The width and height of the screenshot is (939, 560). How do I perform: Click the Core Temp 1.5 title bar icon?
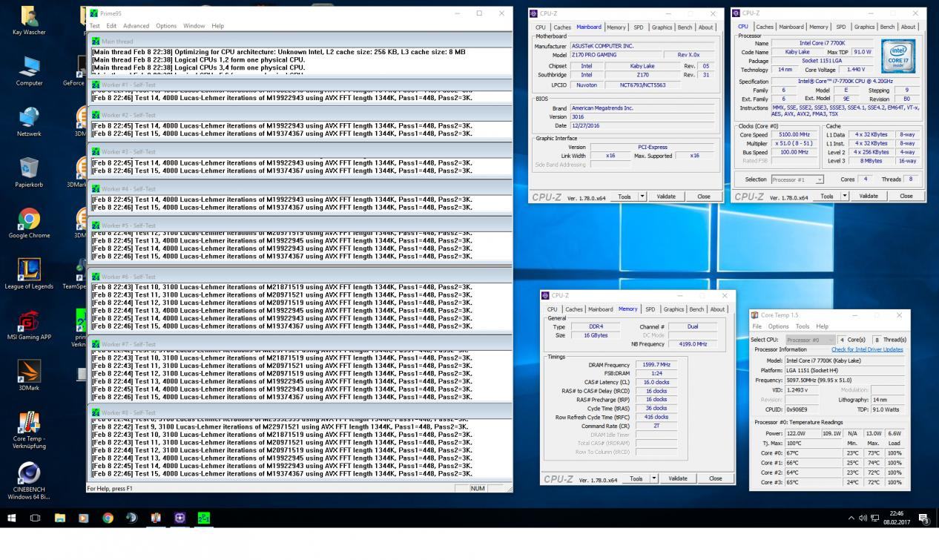pyautogui.click(x=754, y=315)
